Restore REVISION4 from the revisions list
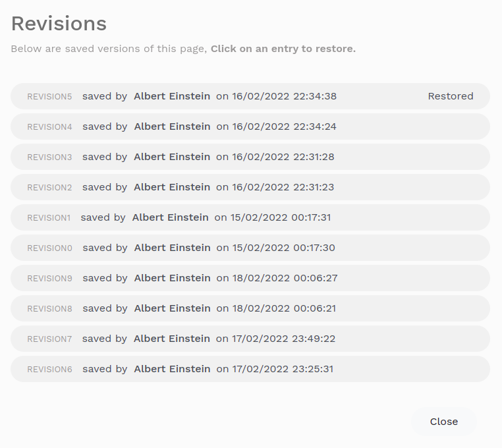502x448 pixels. 250,126
